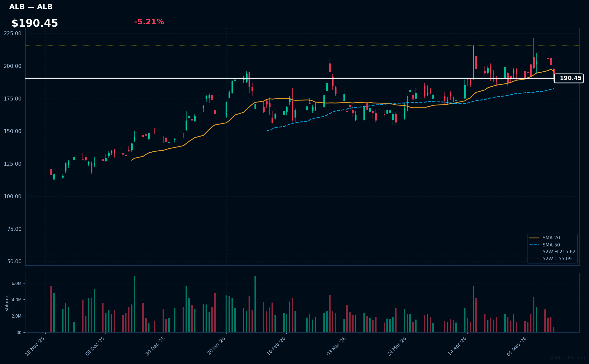Click the 24 Mar '26 date label

(x=397, y=346)
